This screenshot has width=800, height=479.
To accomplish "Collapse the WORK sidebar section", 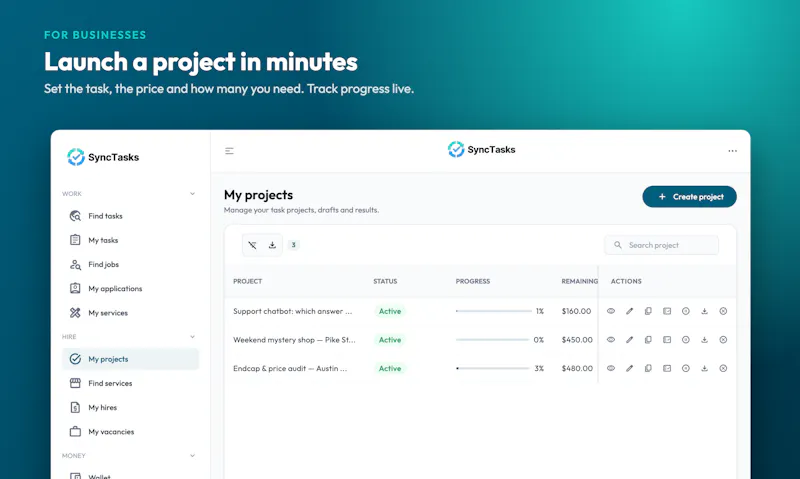I will click(192, 194).
